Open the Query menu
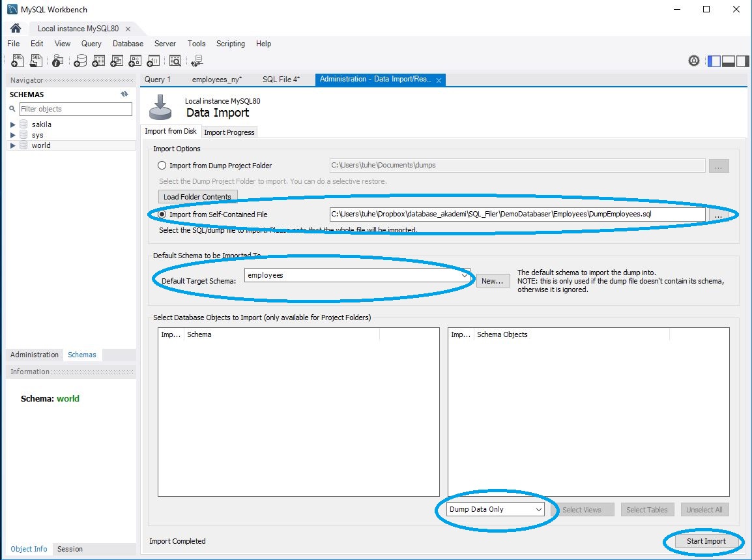This screenshot has height=560, width=752. tap(91, 44)
